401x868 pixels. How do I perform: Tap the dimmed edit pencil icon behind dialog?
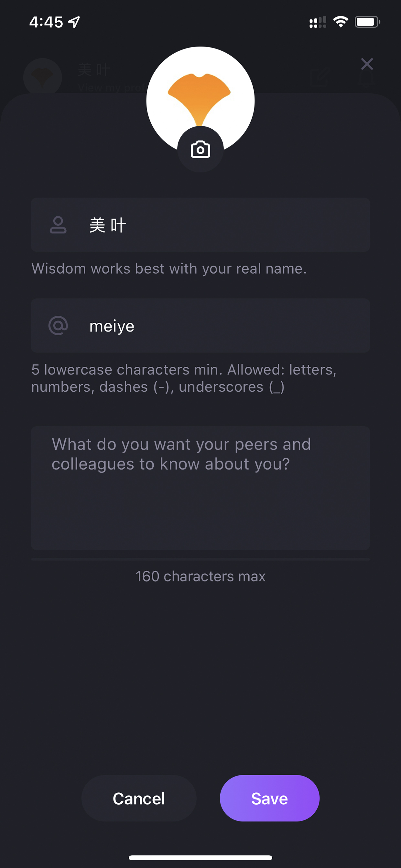319,78
